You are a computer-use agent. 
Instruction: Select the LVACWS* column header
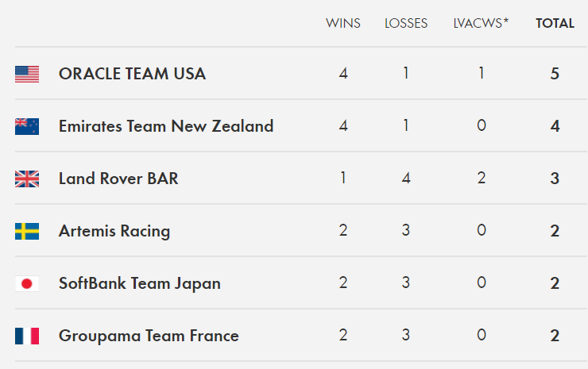coord(481,23)
